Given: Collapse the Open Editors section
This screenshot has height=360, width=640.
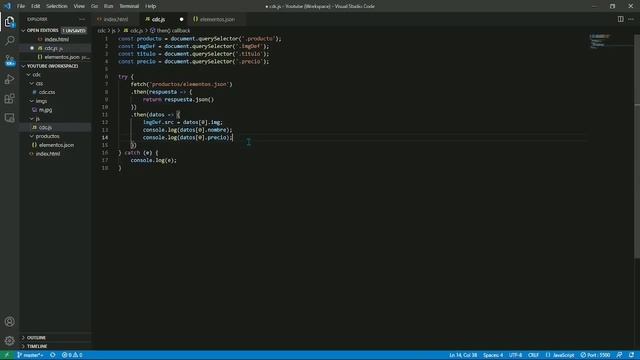Looking at the screenshot, I should click(42, 31).
